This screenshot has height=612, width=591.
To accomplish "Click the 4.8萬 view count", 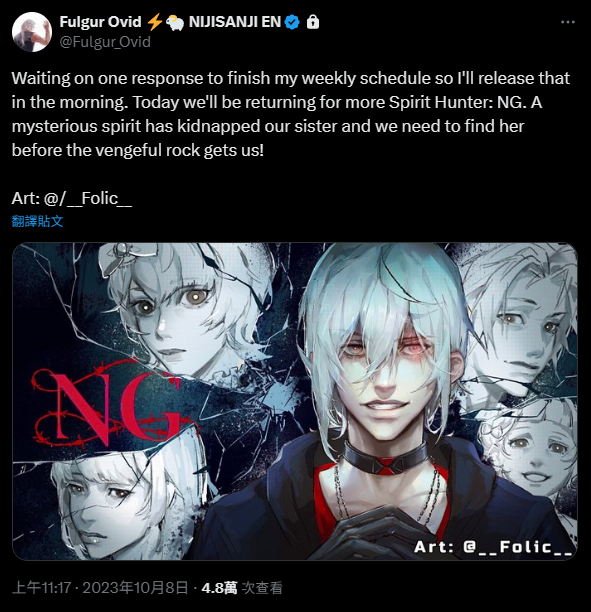I will [242, 587].
